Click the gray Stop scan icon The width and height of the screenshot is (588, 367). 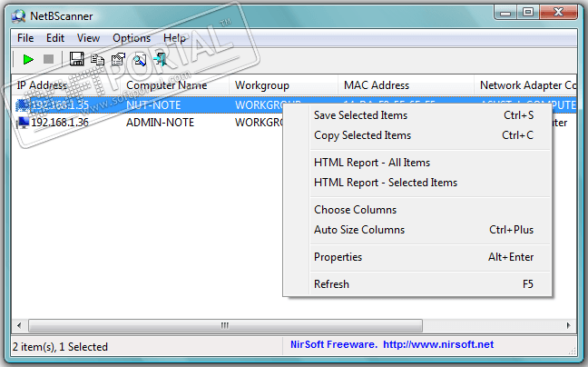48,59
